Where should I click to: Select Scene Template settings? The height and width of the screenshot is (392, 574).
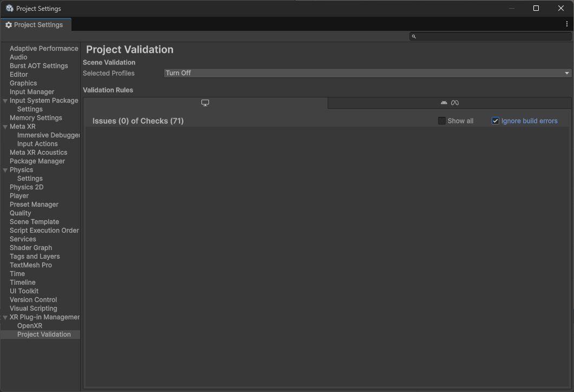pos(35,222)
